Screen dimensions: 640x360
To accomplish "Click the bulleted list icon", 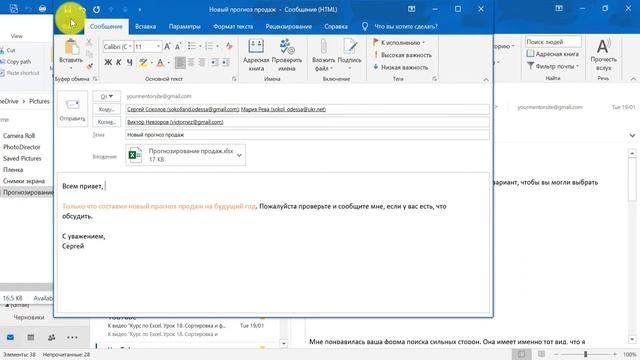I will click(x=192, y=46).
